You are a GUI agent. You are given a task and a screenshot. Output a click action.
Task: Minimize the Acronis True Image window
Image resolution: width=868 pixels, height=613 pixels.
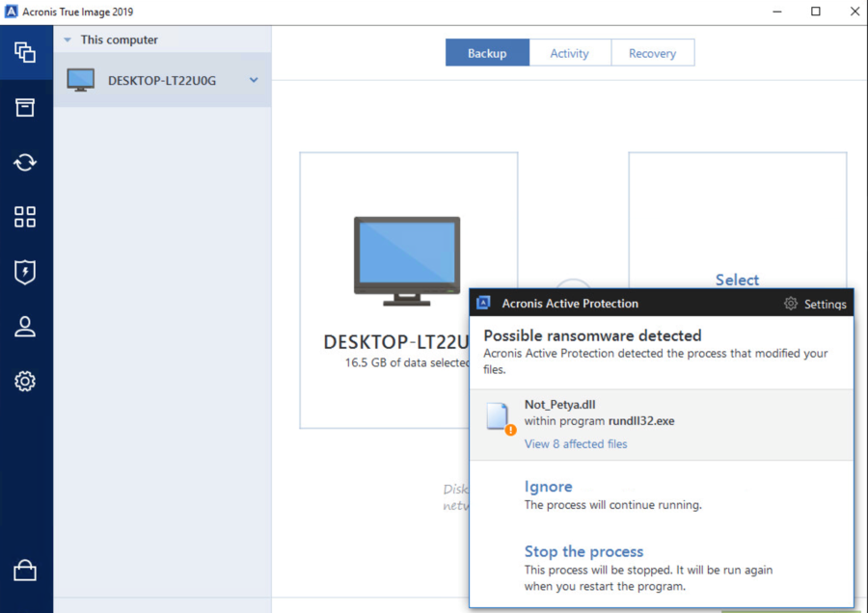pos(777,12)
